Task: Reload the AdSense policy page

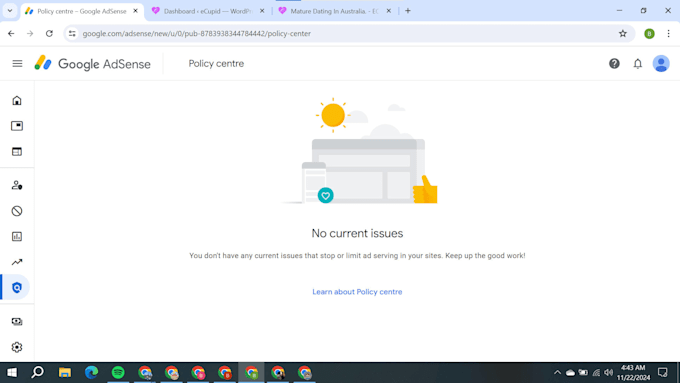Action: 49,33
